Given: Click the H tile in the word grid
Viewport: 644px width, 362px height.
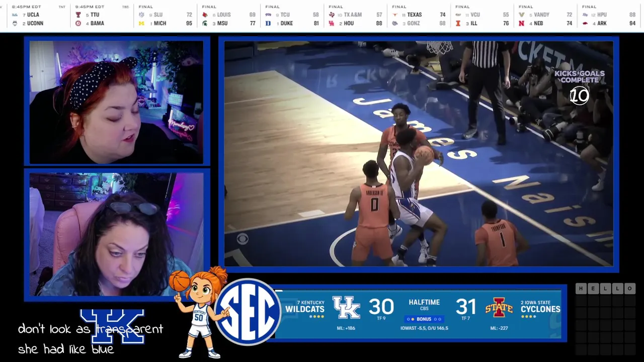Looking at the screenshot, I should pyautogui.click(x=581, y=288).
